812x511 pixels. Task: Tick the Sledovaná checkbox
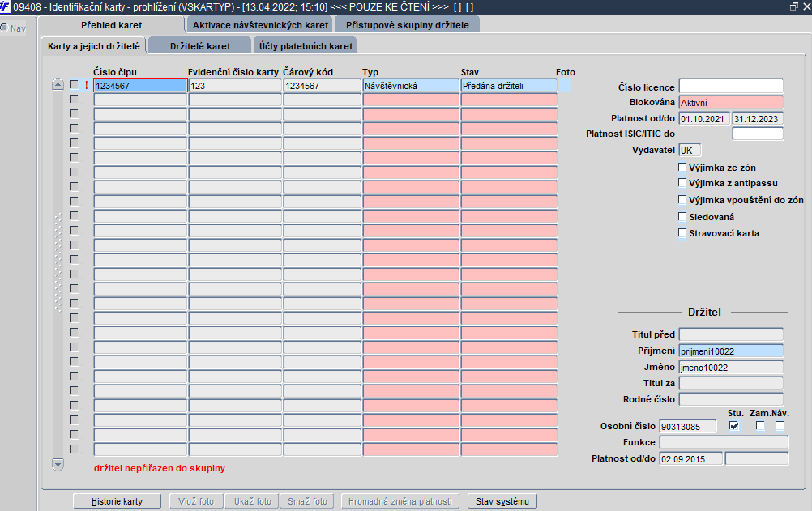point(682,216)
